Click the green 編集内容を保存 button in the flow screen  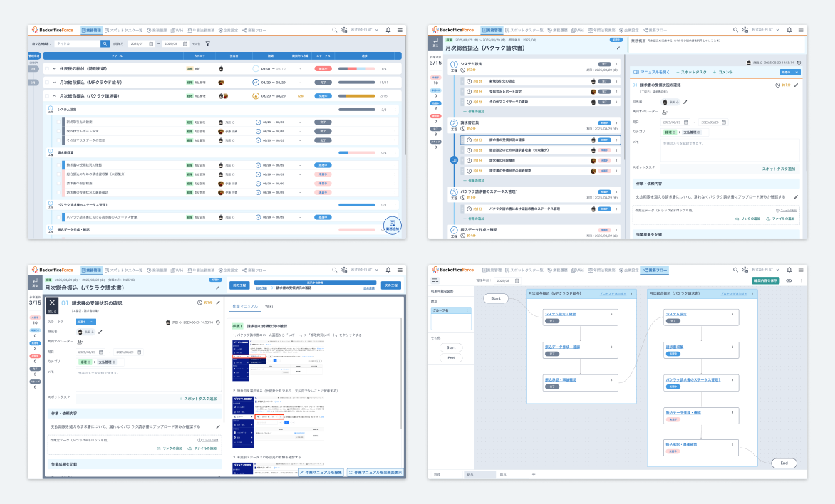[766, 280]
